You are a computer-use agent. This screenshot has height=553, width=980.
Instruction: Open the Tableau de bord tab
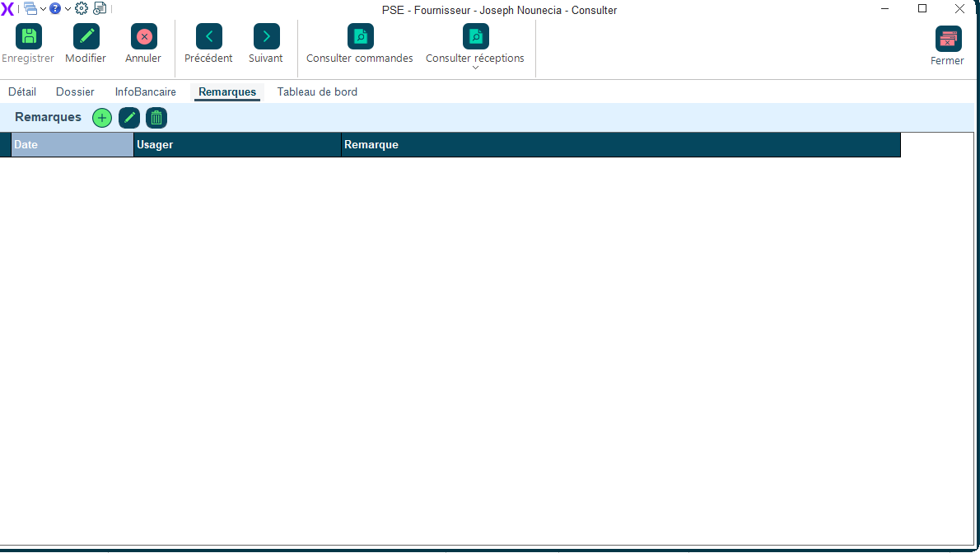(x=318, y=92)
